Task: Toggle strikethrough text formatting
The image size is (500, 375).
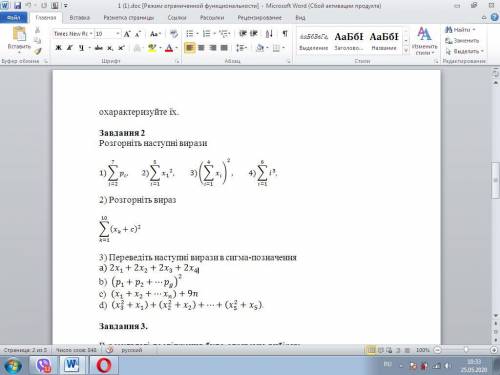Action: tap(99, 48)
